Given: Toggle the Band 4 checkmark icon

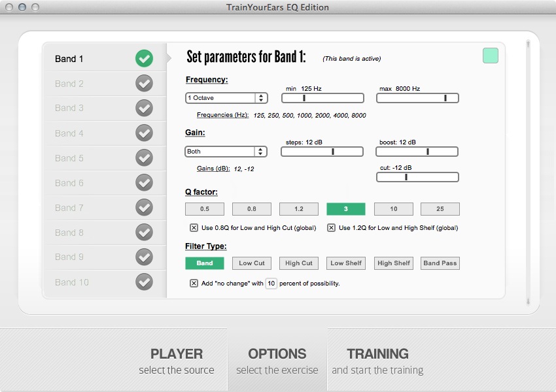Looking at the screenshot, I should [x=144, y=133].
